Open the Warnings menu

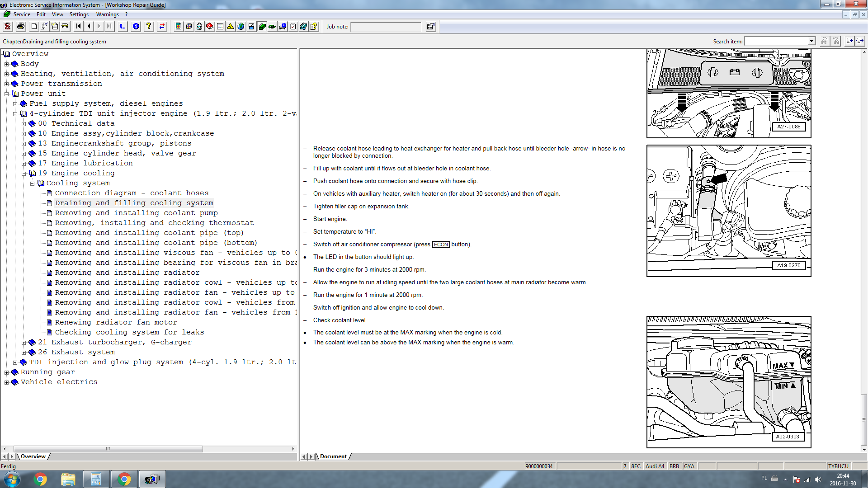pos(107,14)
